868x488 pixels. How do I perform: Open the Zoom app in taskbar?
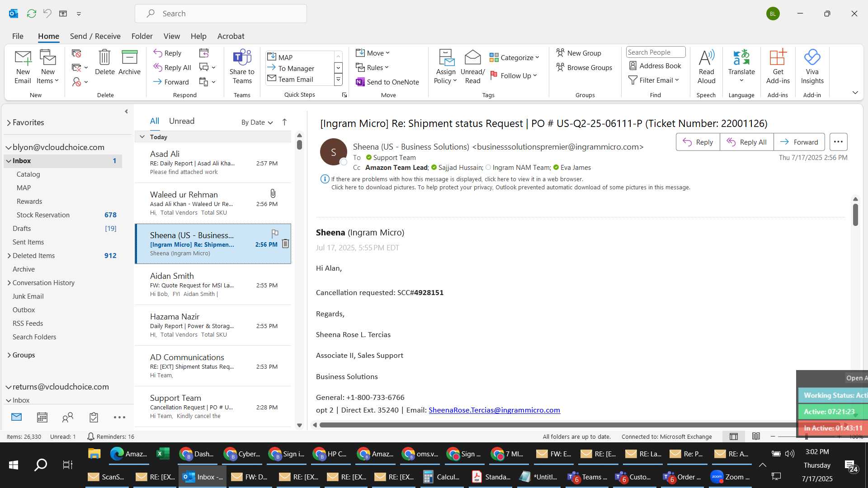click(x=730, y=477)
